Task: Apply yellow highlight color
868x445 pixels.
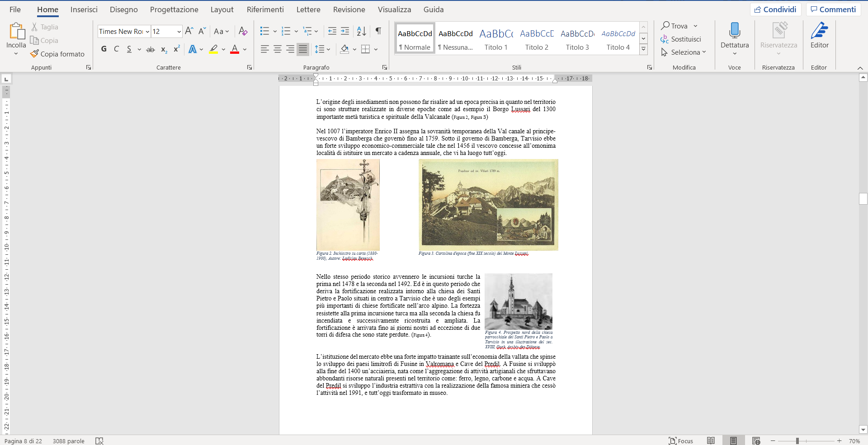Action: (x=213, y=53)
